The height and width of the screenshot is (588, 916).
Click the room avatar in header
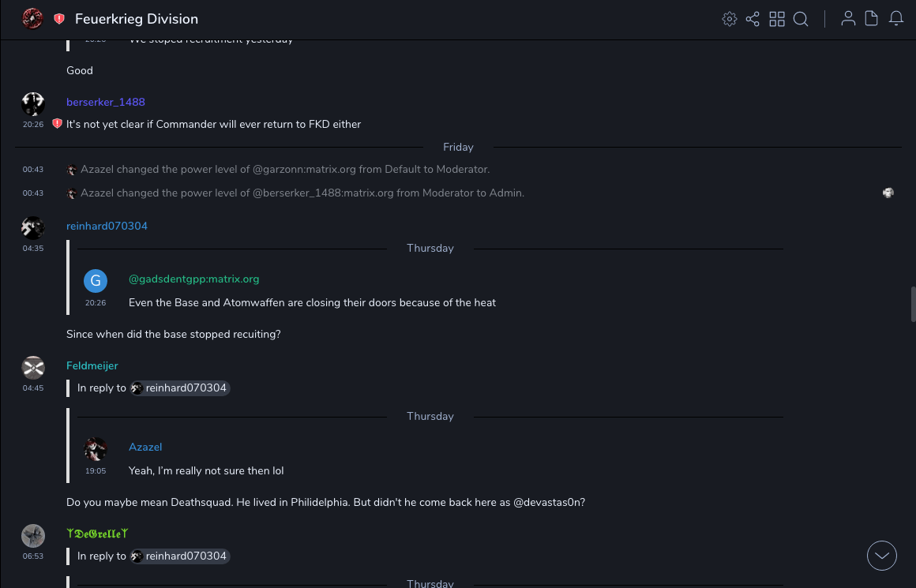click(32, 19)
